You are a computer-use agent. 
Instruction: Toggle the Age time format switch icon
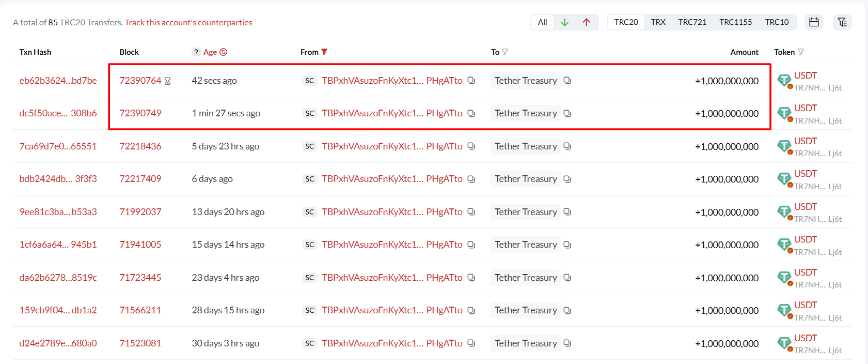(x=224, y=52)
